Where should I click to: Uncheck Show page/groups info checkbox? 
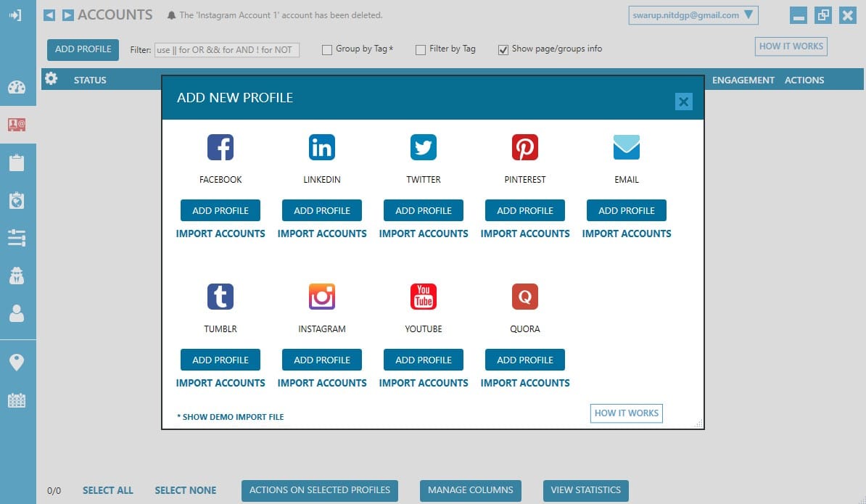click(x=503, y=50)
